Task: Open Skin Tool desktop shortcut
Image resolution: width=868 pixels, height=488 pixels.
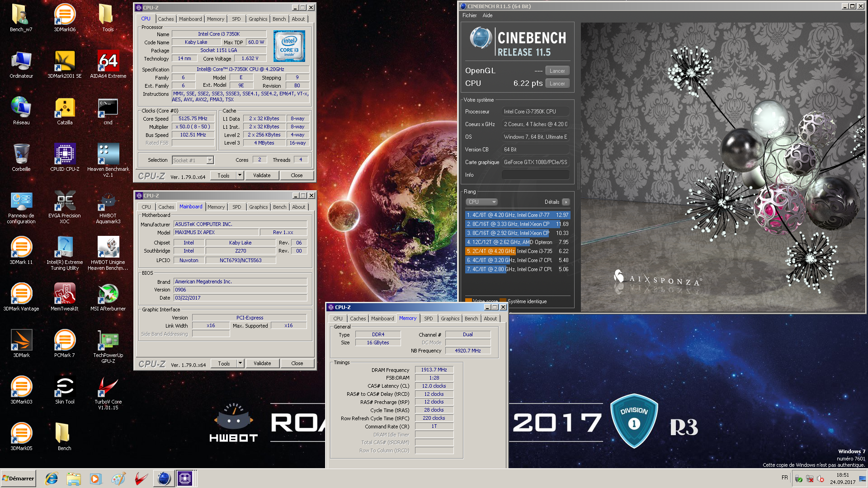Action: [65, 390]
